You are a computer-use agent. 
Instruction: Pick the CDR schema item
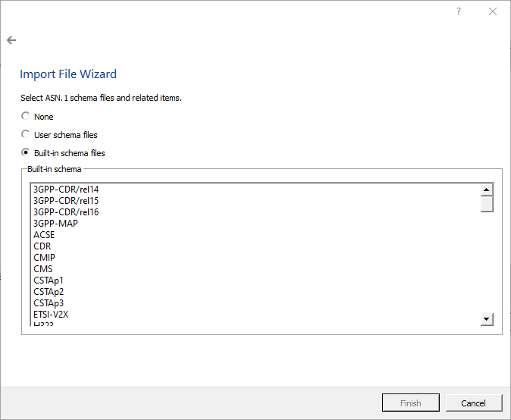[x=42, y=246]
